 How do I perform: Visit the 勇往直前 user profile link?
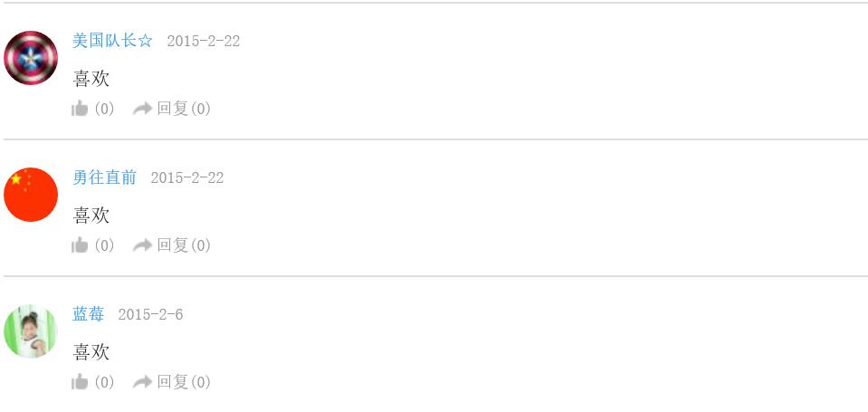tap(104, 177)
